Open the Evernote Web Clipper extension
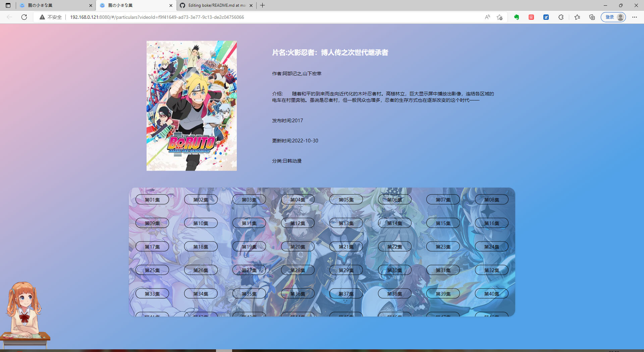Viewport: 644px width, 352px height. [x=516, y=17]
